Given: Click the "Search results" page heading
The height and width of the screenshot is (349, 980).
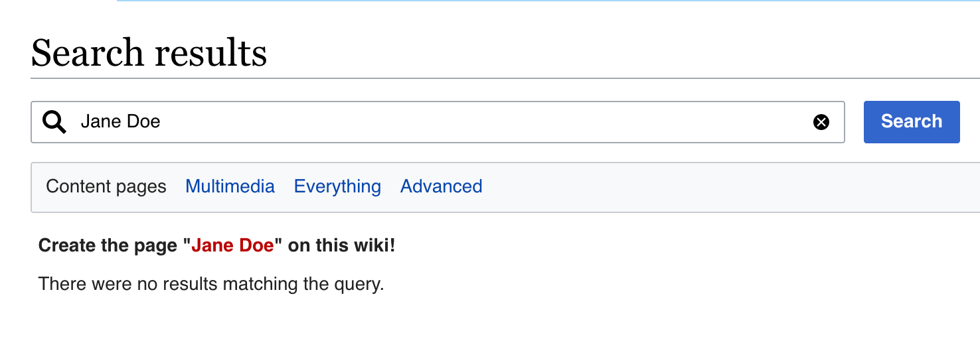Looking at the screenshot, I should point(149,53).
